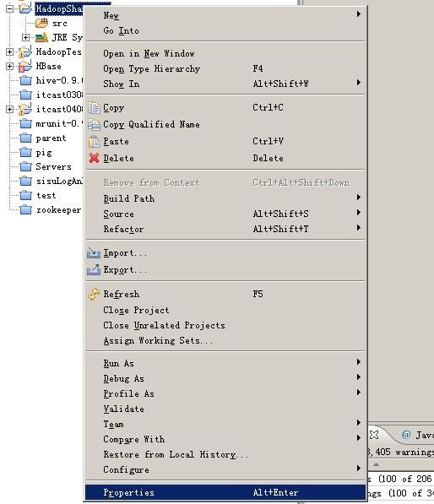Select the HBase project icon with error

pos(25,66)
